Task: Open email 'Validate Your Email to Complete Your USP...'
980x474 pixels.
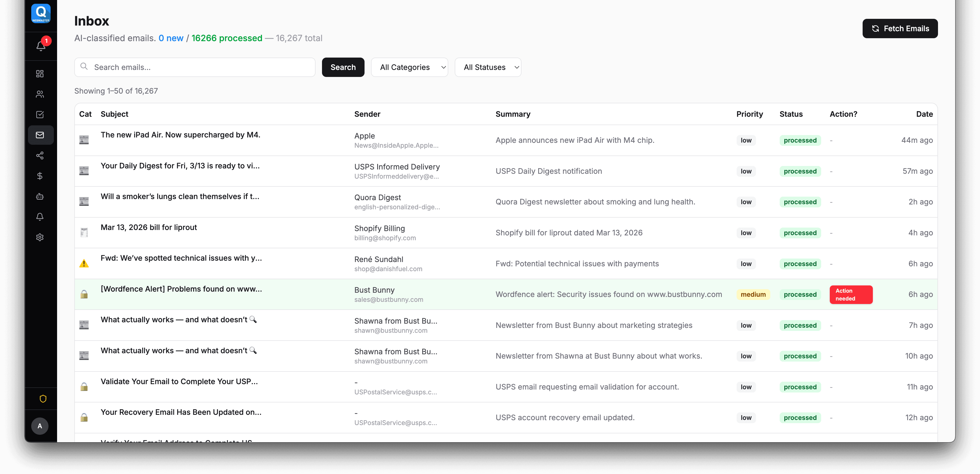Action: (x=179, y=381)
